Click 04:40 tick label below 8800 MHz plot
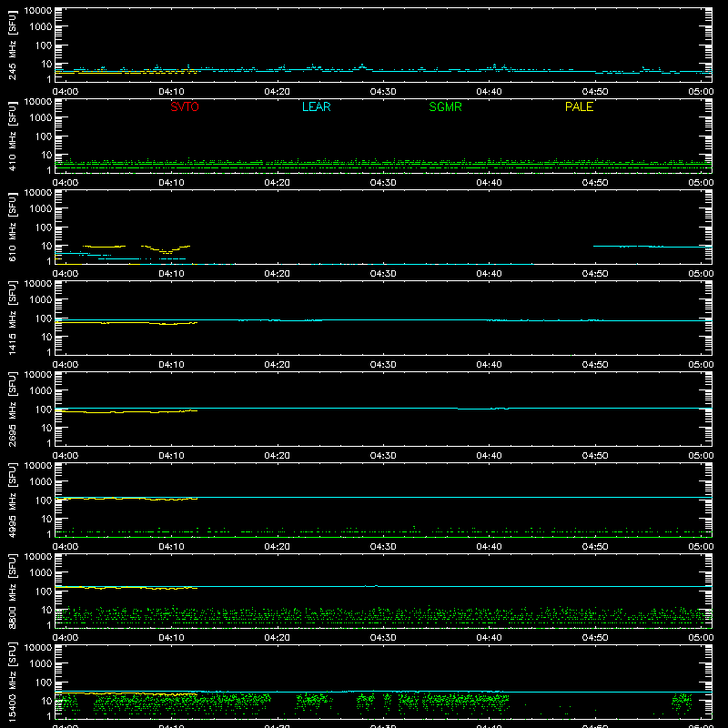Viewport: 728px width, 728px height. point(489,638)
